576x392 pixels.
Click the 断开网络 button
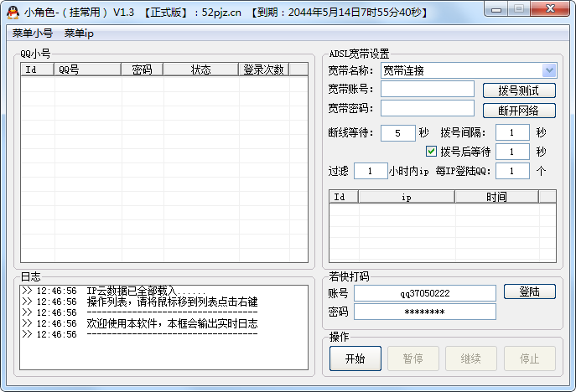tap(519, 111)
